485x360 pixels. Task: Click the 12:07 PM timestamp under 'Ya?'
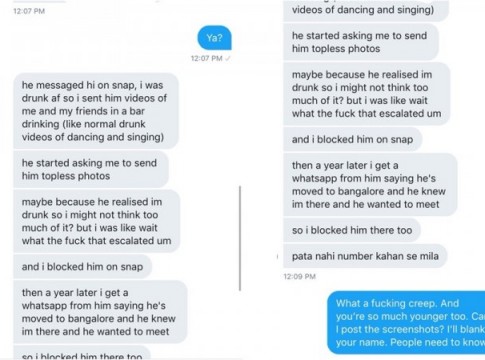[x=207, y=58]
